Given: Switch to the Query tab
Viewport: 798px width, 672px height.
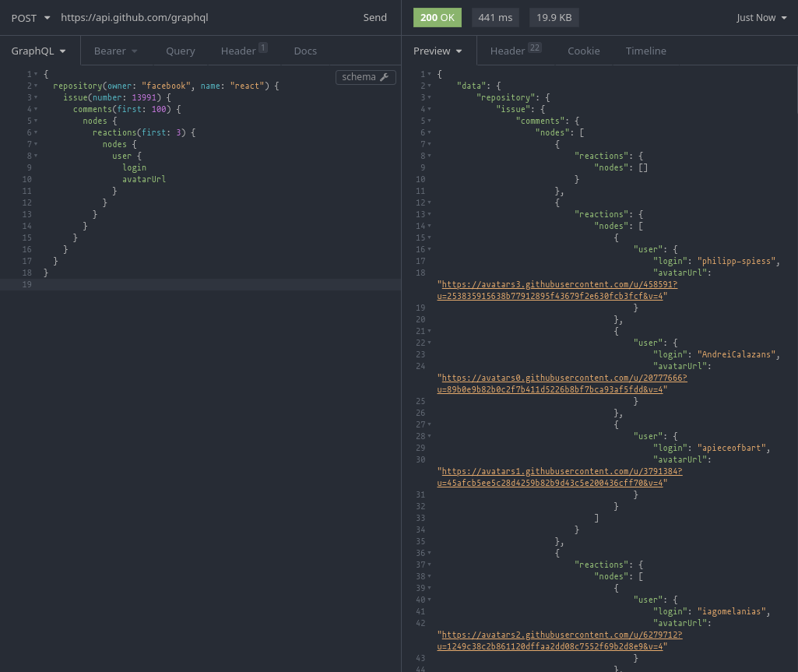Looking at the screenshot, I should tap(180, 51).
